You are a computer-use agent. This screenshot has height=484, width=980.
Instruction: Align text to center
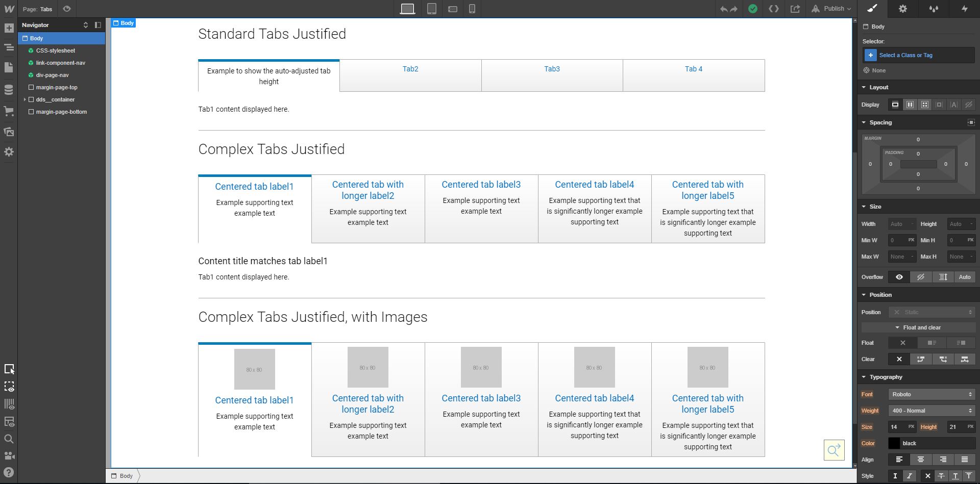[921, 460]
